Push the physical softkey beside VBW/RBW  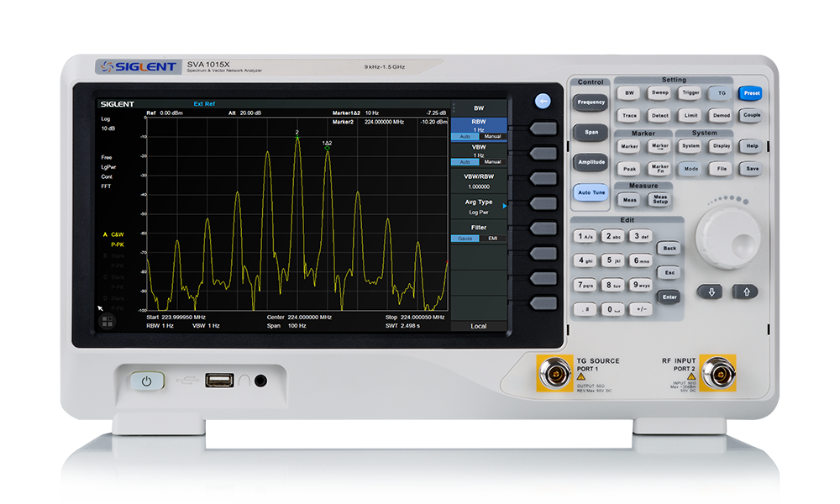click(543, 178)
